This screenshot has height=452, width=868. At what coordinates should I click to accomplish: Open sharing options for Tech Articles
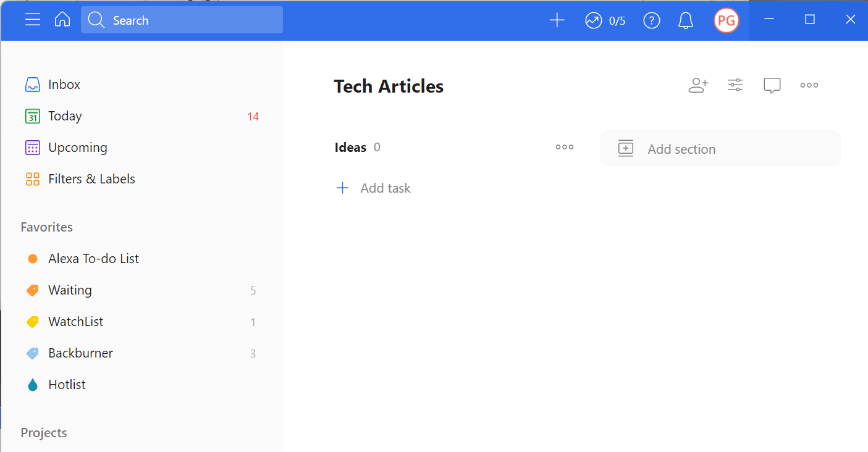(x=697, y=85)
